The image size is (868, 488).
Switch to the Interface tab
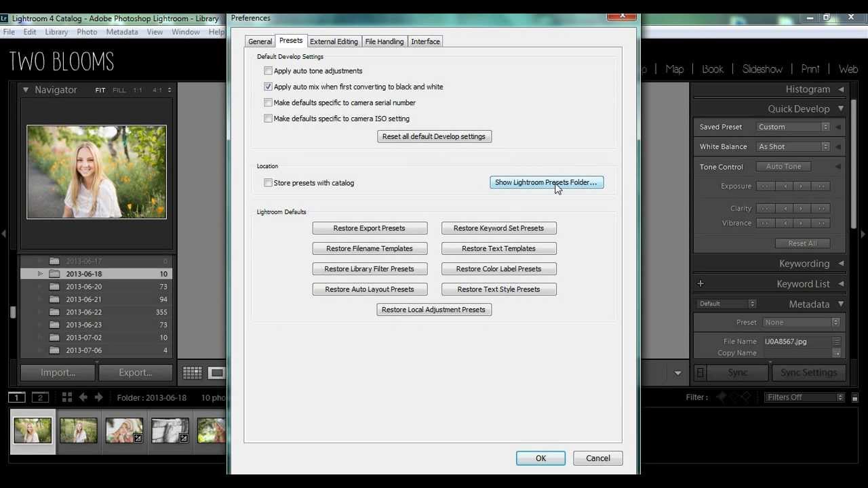(x=425, y=41)
